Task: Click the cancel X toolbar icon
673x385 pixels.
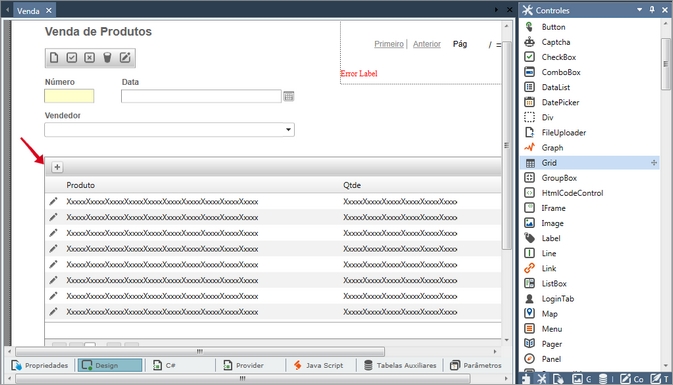Action: click(89, 58)
